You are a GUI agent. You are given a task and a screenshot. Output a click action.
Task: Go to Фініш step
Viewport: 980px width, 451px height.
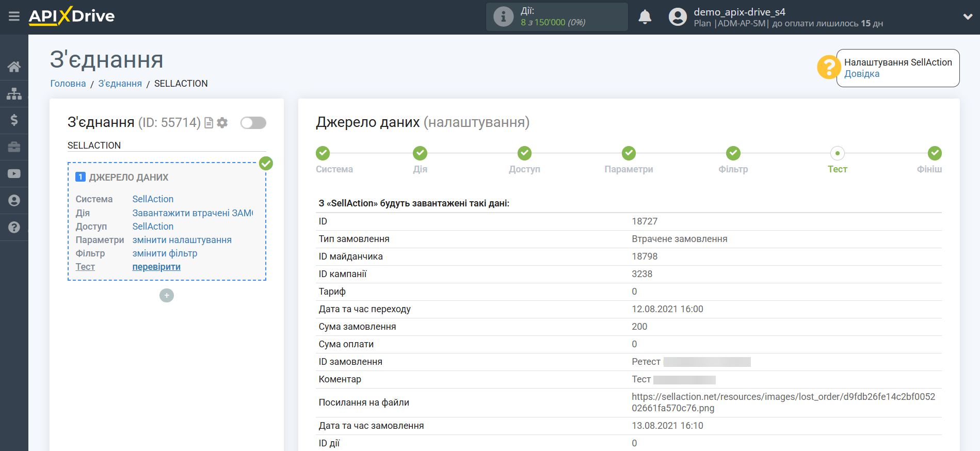pos(935,153)
